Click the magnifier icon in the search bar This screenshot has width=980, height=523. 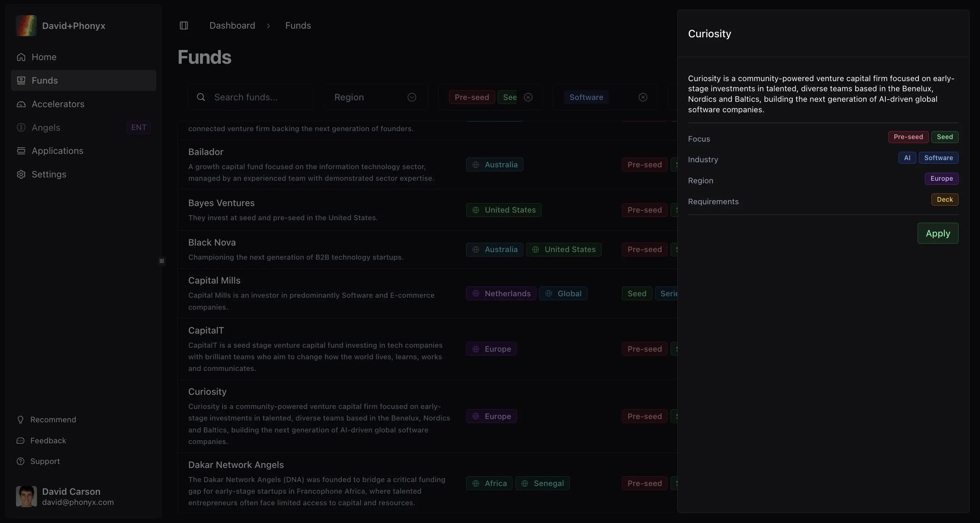[201, 97]
